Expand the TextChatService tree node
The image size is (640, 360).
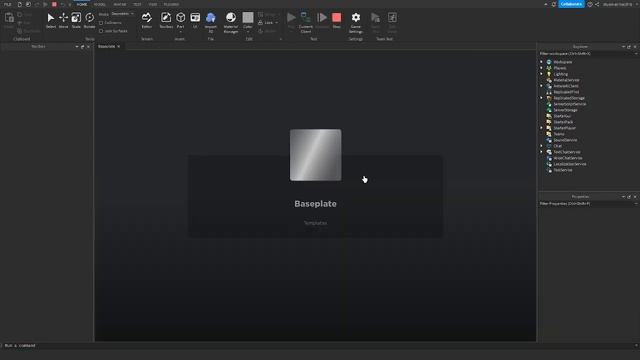[542, 152]
